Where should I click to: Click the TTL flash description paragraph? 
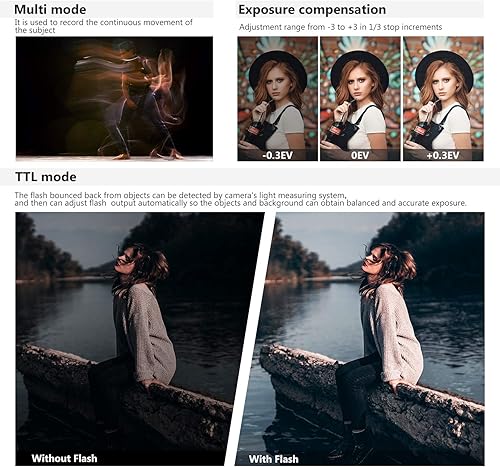click(x=240, y=199)
